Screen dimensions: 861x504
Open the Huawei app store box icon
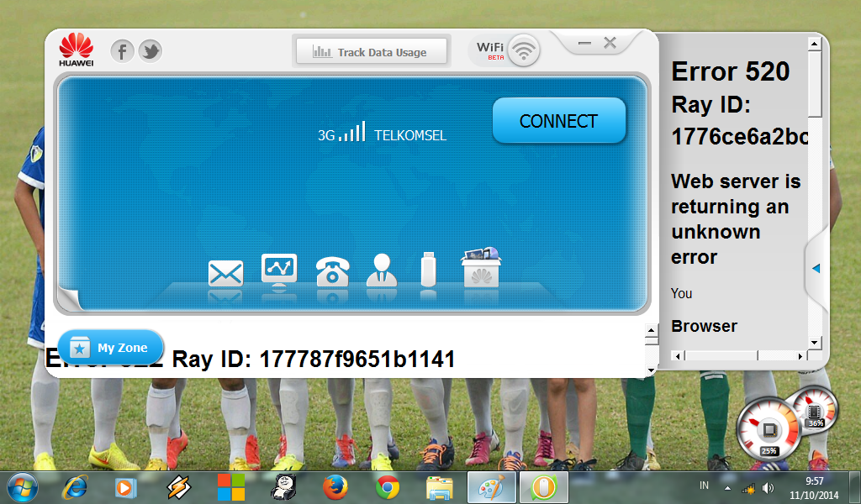tap(481, 267)
